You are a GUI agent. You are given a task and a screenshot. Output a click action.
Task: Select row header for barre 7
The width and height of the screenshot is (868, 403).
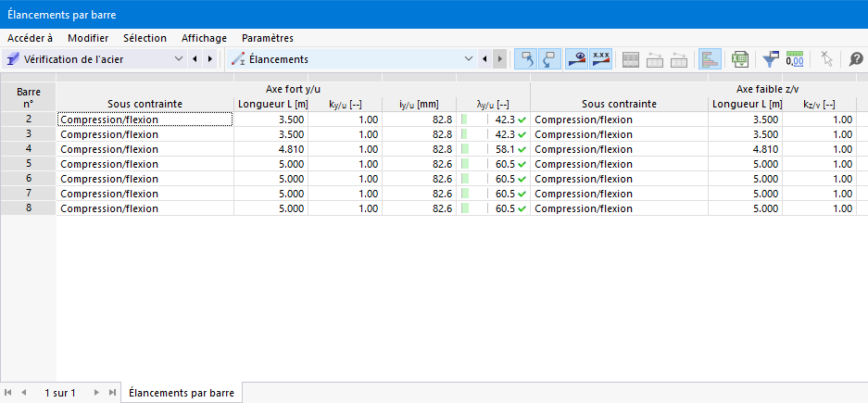coord(28,194)
